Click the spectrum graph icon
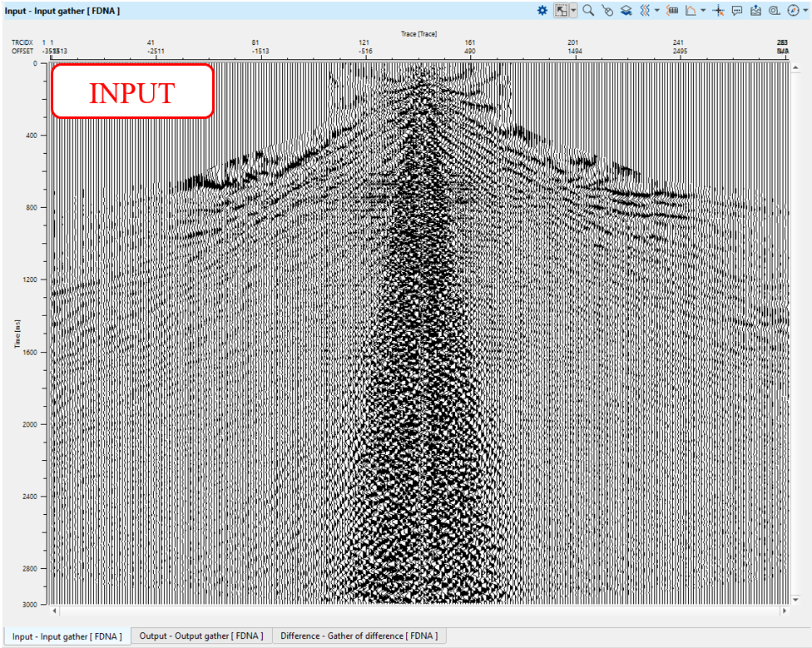 click(691, 11)
